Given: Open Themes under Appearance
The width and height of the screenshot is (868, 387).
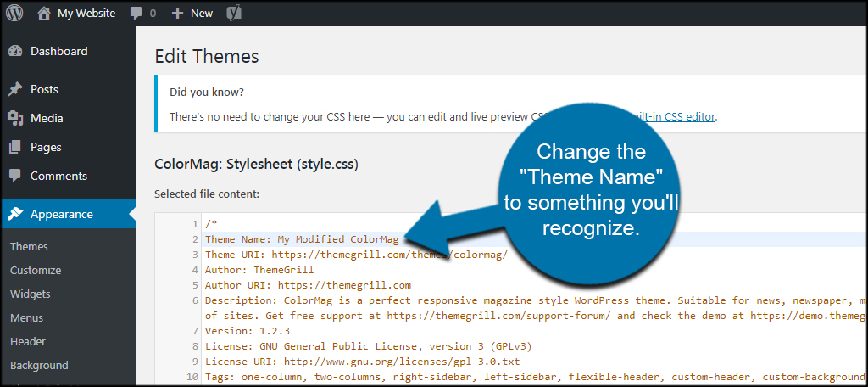Looking at the screenshot, I should (29, 247).
